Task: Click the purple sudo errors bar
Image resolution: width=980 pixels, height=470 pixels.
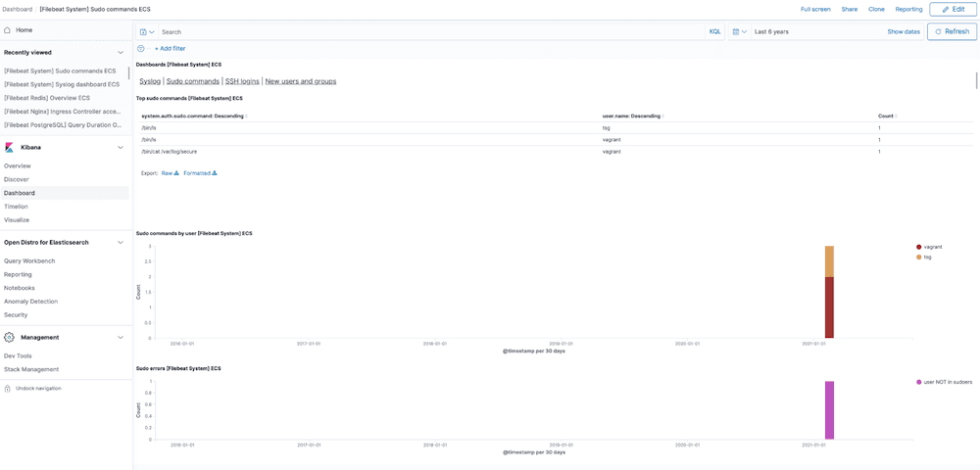Action: click(x=829, y=410)
